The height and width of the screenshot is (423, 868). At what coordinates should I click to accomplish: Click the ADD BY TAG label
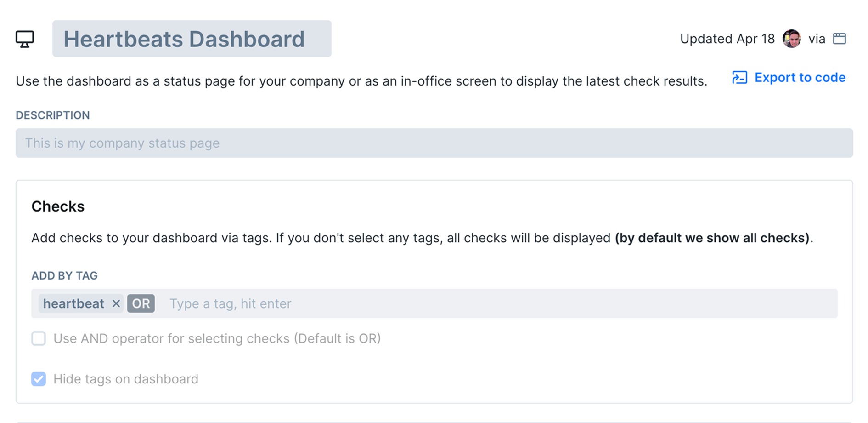click(64, 276)
